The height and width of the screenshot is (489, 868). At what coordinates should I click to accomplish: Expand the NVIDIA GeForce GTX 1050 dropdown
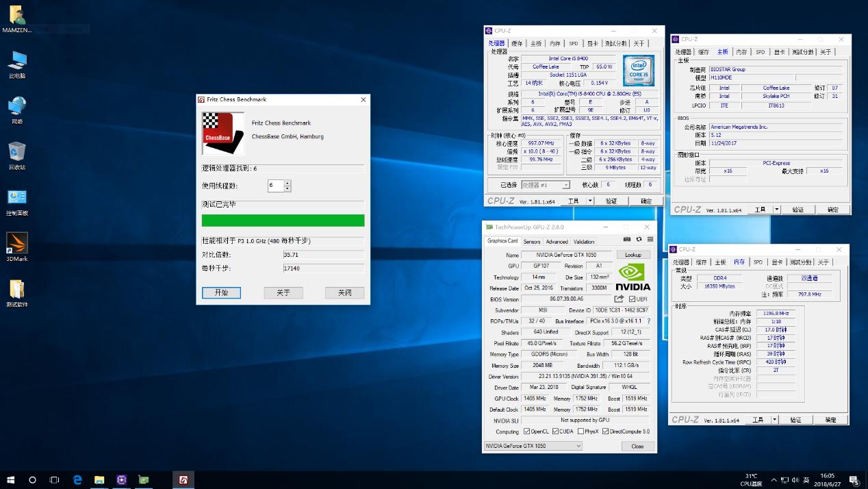[x=578, y=446]
